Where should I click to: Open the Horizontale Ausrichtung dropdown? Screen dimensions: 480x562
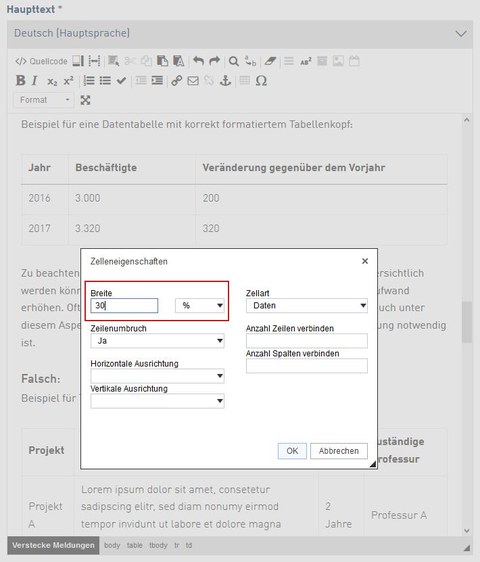(x=157, y=376)
